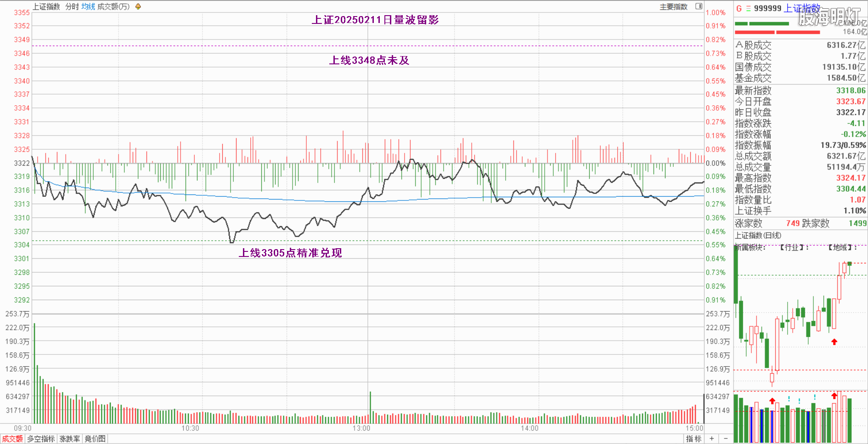Viewport: 868px width, 444px height.
Task: Click the 最高指数 value 3324.17
Action: point(851,178)
